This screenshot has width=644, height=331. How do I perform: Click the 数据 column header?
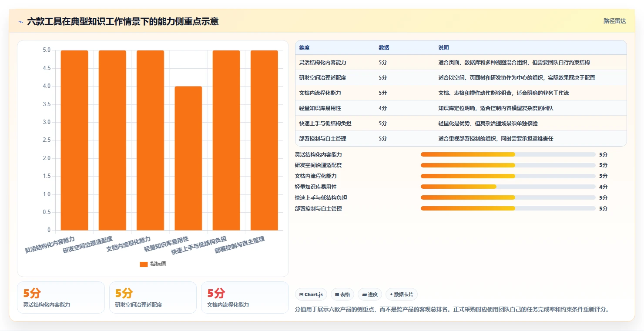pos(384,48)
